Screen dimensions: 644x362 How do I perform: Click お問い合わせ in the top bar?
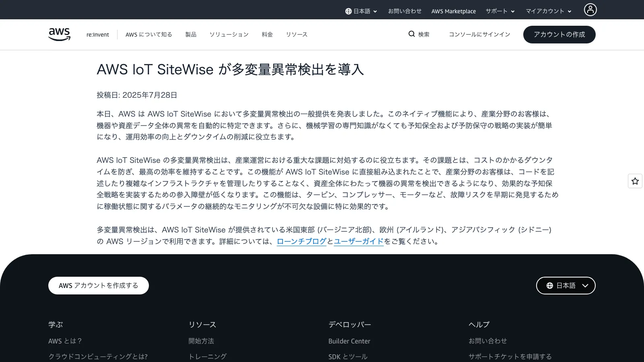click(x=405, y=11)
